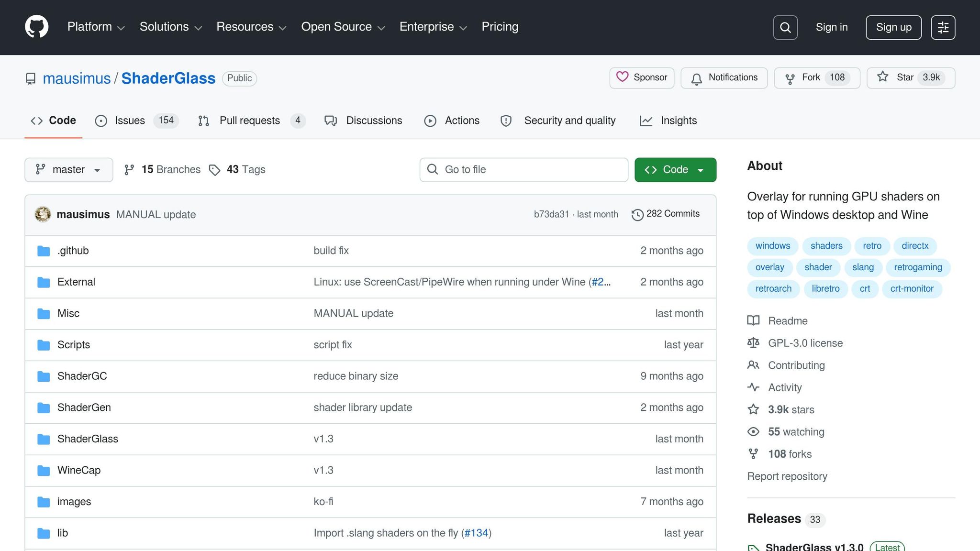Open the commit history clock icon

point(637,214)
